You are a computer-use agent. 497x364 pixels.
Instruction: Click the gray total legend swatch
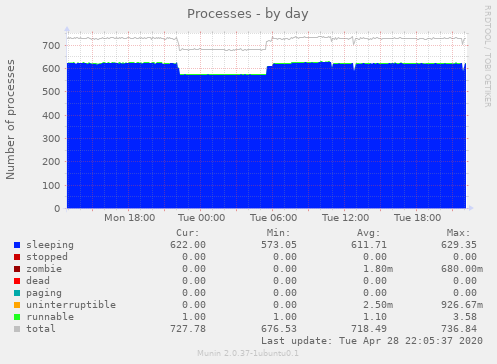tap(17, 329)
